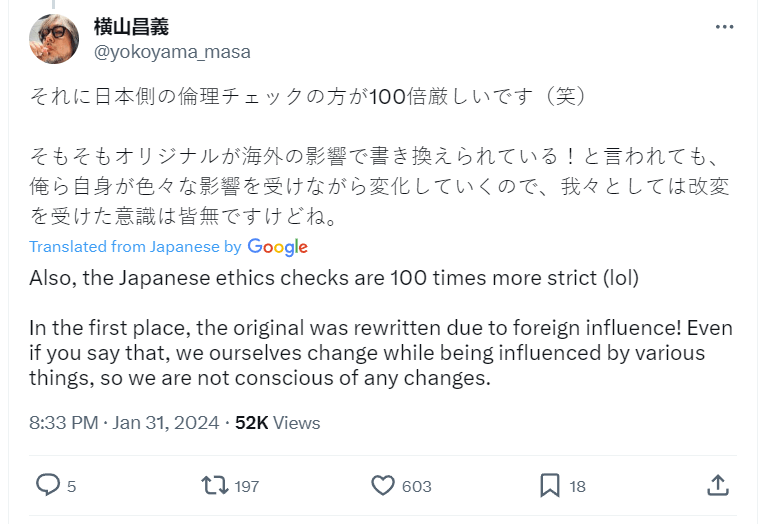Screen dimensions: 764x524
Task: Click the 52K Views count
Action: tap(278, 423)
